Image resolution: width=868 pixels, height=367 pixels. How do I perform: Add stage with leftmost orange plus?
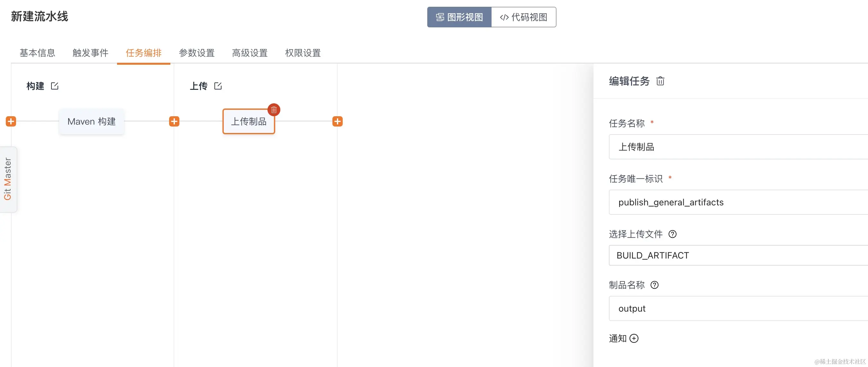point(11,121)
